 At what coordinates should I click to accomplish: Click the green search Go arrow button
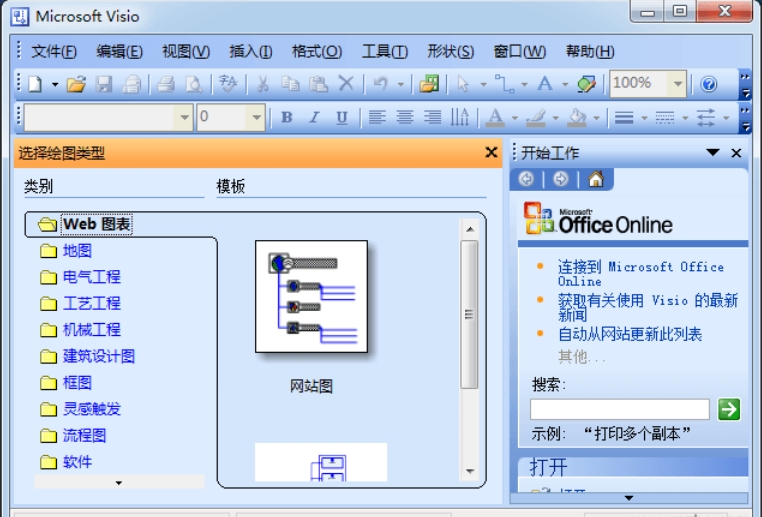point(728,409)
